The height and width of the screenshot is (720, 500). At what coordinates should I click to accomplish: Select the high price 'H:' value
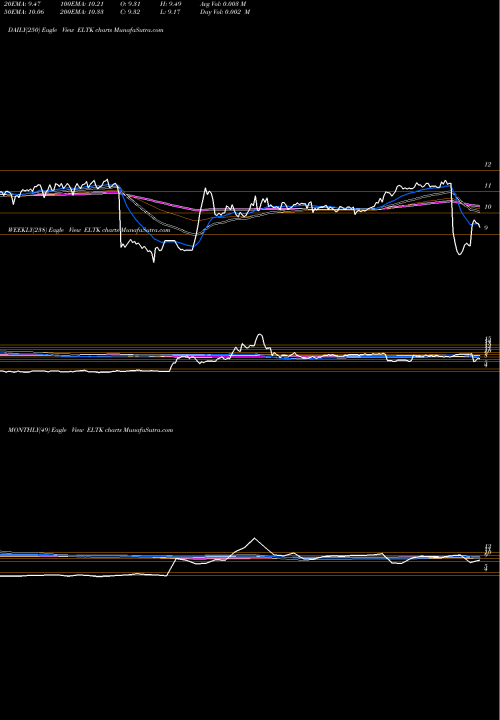(170, 4)
